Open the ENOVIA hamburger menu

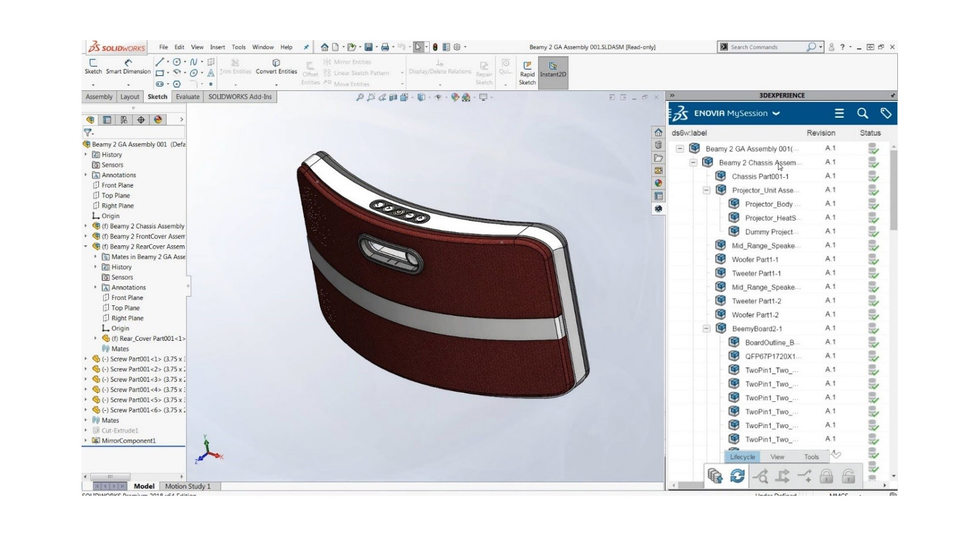pyautogui.click(x=839, y=114)
